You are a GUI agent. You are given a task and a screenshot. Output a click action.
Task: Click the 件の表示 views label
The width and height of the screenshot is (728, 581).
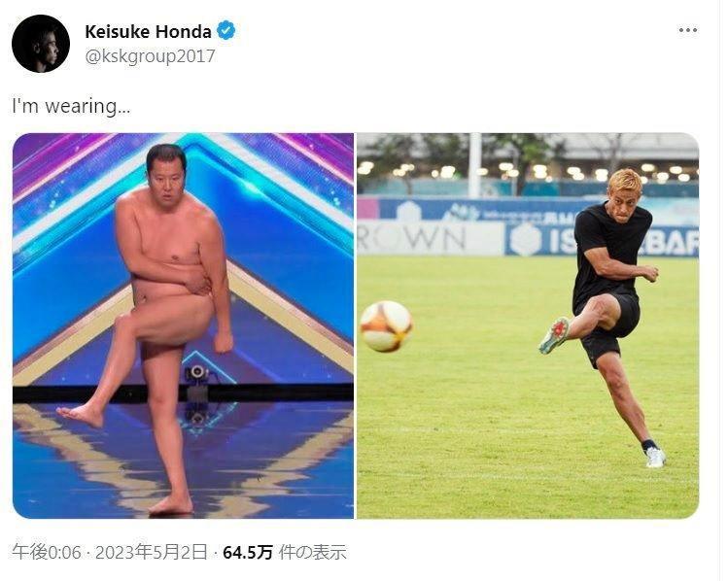point(312,552)
